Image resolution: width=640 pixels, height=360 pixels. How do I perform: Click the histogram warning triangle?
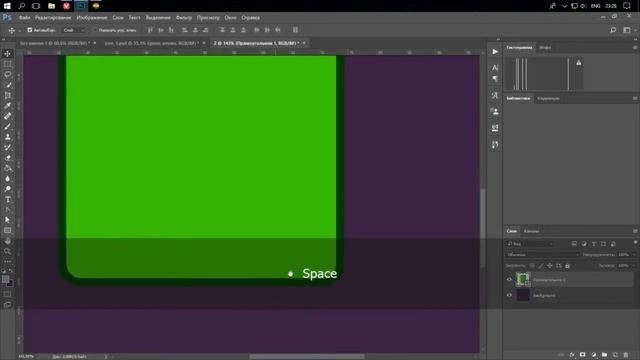(x=578, y=62)
